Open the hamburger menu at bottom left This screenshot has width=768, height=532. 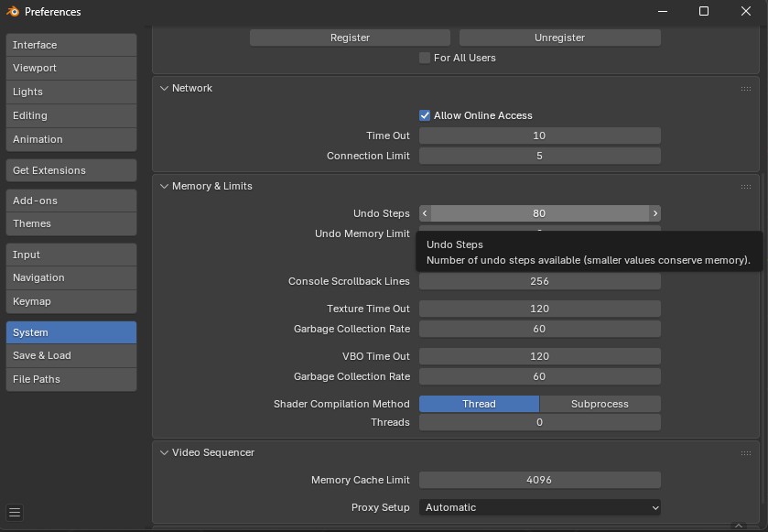pyautogui.click(x=15, y=512)
